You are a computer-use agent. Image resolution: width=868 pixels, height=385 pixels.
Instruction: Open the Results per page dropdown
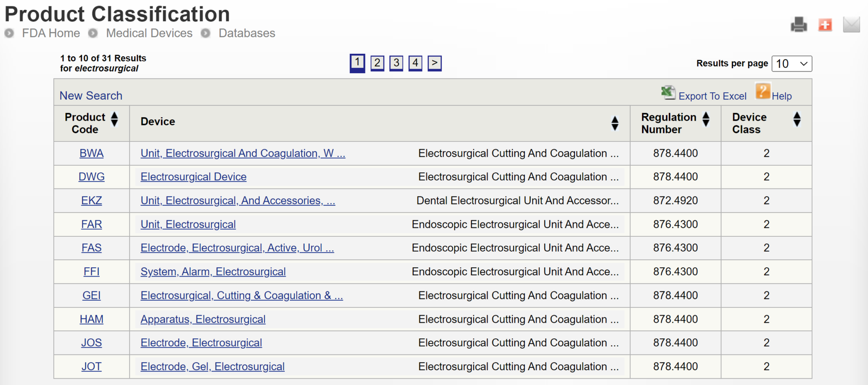click(791, 64)
